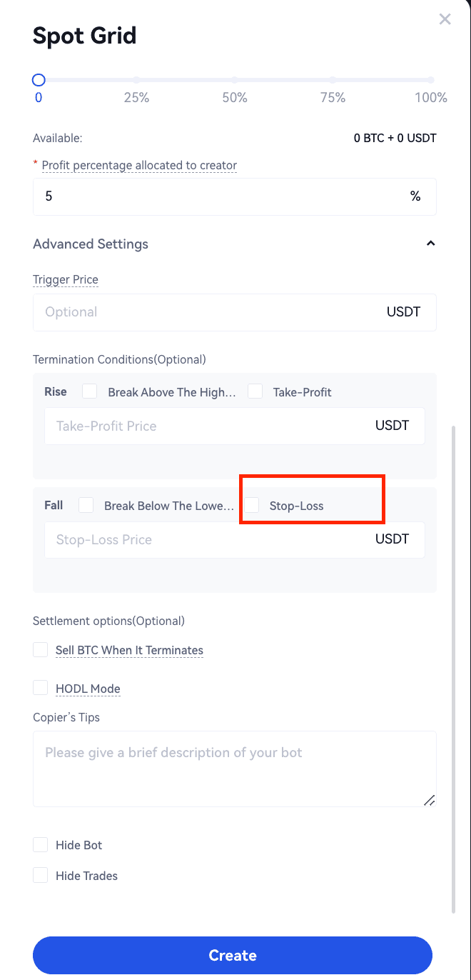Viewport: 471px width, 980px height.
Task: Focus the Trigger Price input field
Action: pos(207,312)
